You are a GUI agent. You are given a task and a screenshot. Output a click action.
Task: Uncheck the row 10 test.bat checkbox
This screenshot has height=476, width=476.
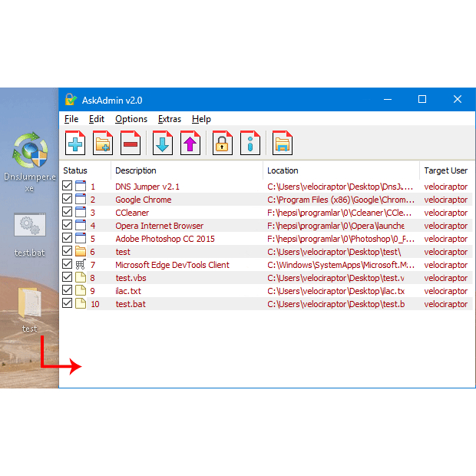point(67,303)
